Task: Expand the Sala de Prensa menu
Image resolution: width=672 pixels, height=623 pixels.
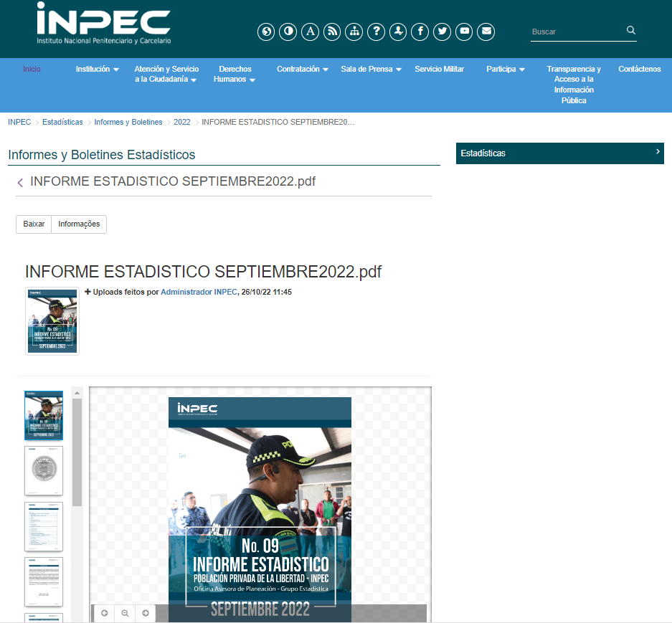Action: 371,70
